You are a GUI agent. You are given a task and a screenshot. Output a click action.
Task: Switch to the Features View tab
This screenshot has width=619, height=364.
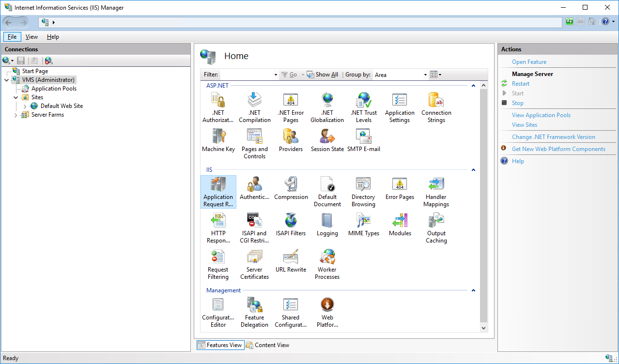coord(219,345)
